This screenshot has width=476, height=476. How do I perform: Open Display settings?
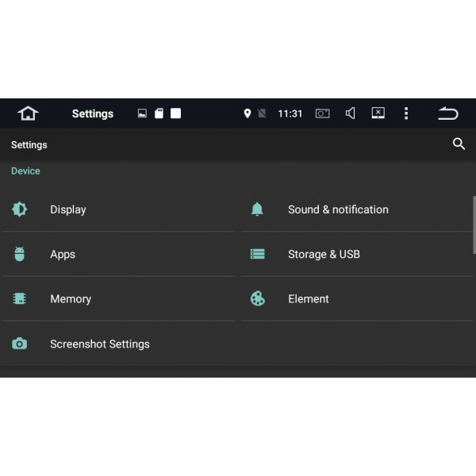(68, 209)
